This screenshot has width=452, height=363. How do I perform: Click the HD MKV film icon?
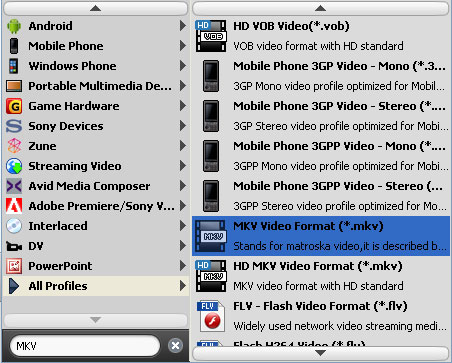click(x=211, y=276)
